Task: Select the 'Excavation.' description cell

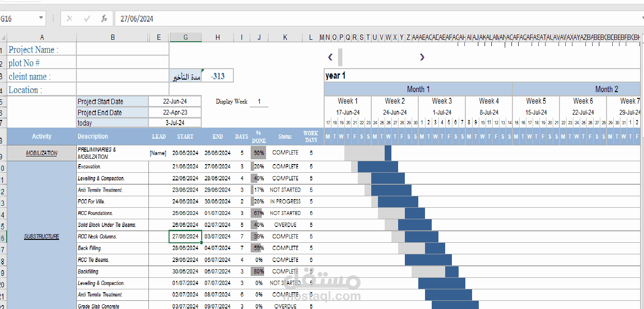Action: tap(112, 166)
